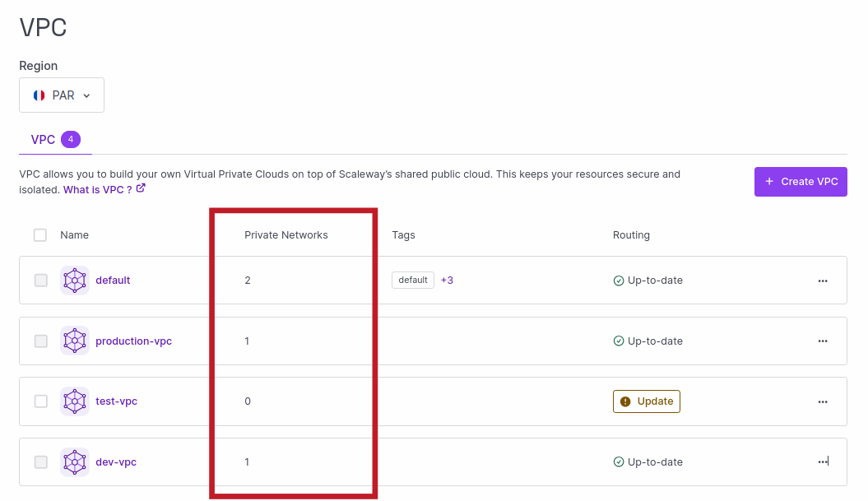The width and height of the screenshot is (868, 501).
Task: Click the VPC icon beside test-vpc
Action: [x=74, y=401]
